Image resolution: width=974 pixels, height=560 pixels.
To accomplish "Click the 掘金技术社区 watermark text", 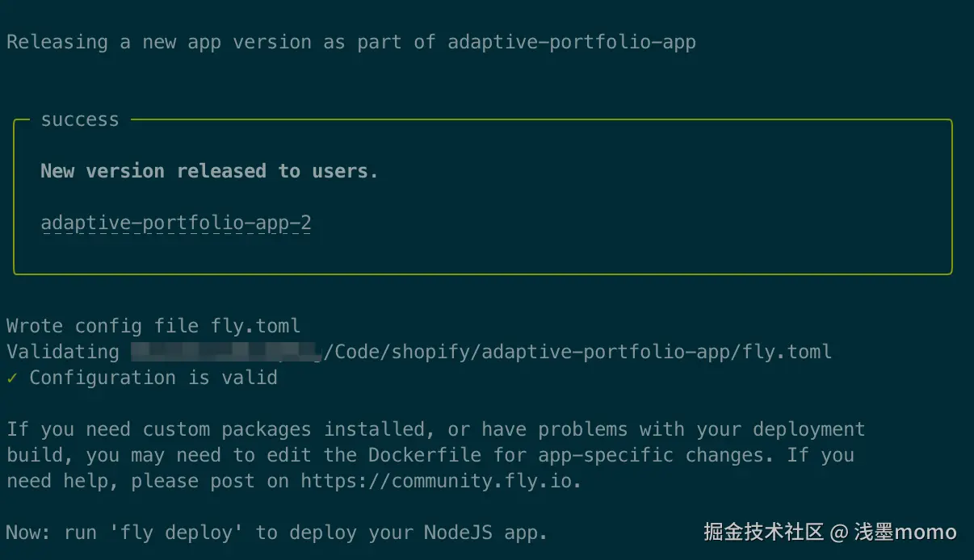I will [x=763, y=533].
